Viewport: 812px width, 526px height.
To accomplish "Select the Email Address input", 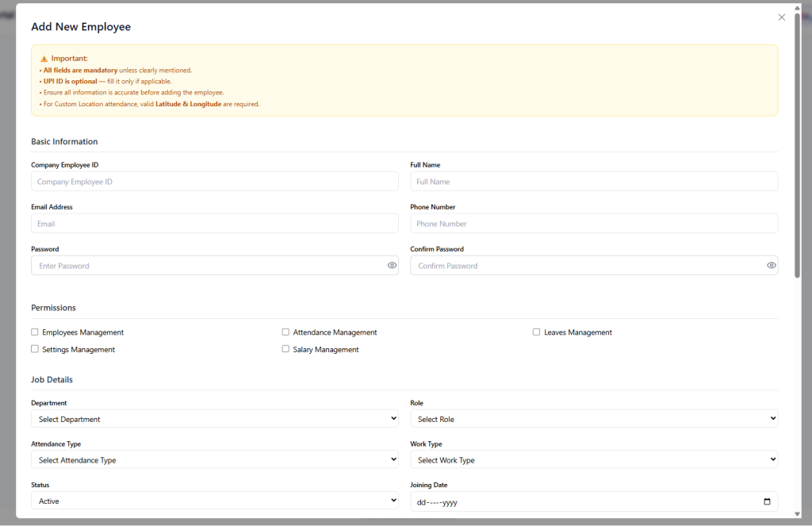I will pos(214,224).
